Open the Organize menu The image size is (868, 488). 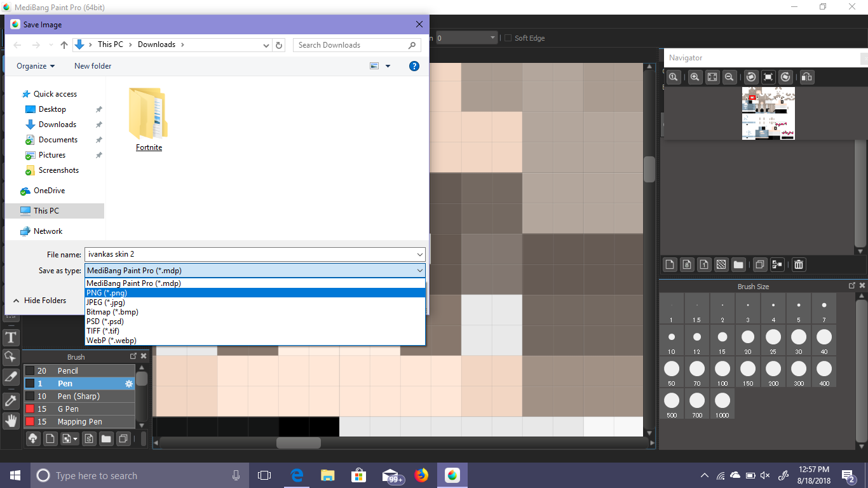pyautogui.click(x=36, y=66)
